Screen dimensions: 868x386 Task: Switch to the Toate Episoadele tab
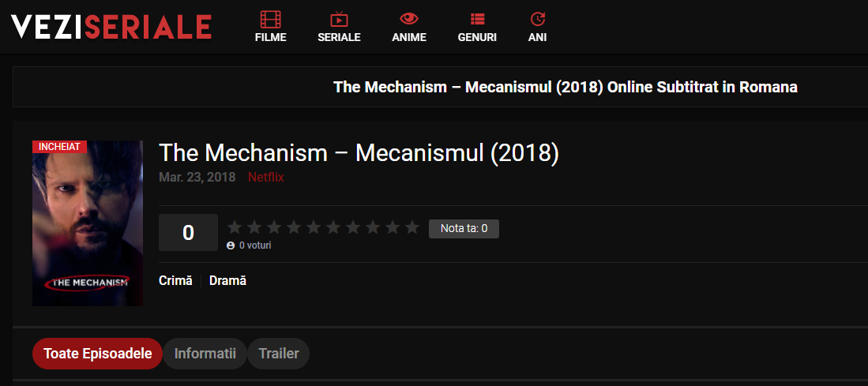click(x=97, y=354)
